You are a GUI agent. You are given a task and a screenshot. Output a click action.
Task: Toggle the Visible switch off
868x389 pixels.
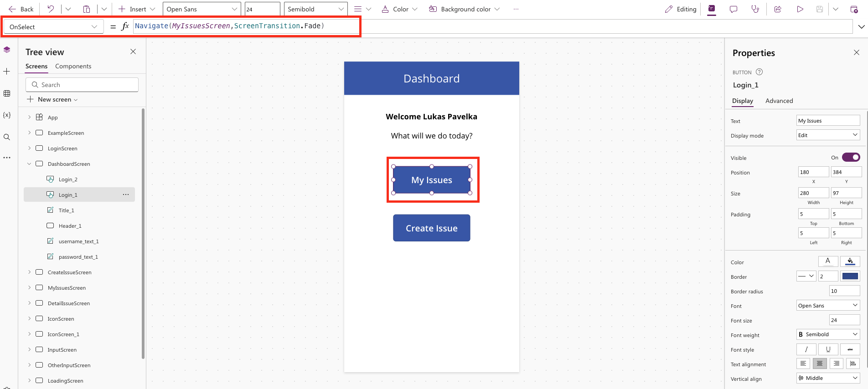(x=851, y=158)
